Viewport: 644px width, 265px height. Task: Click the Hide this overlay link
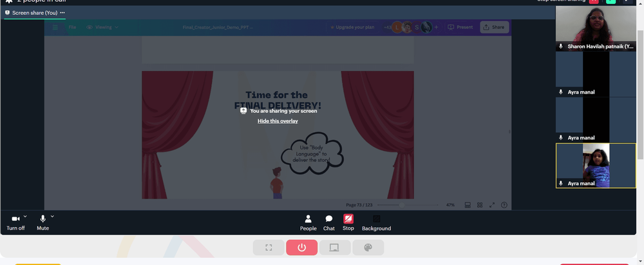click(278, 121)
